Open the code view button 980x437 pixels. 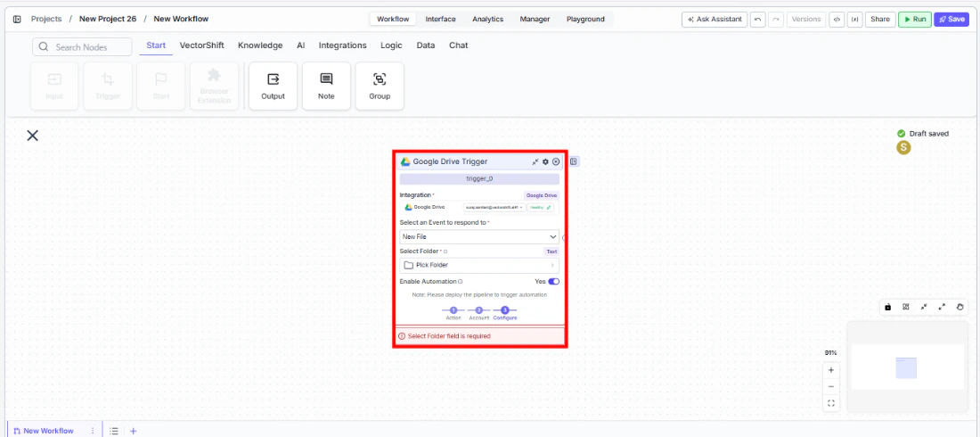837,20
